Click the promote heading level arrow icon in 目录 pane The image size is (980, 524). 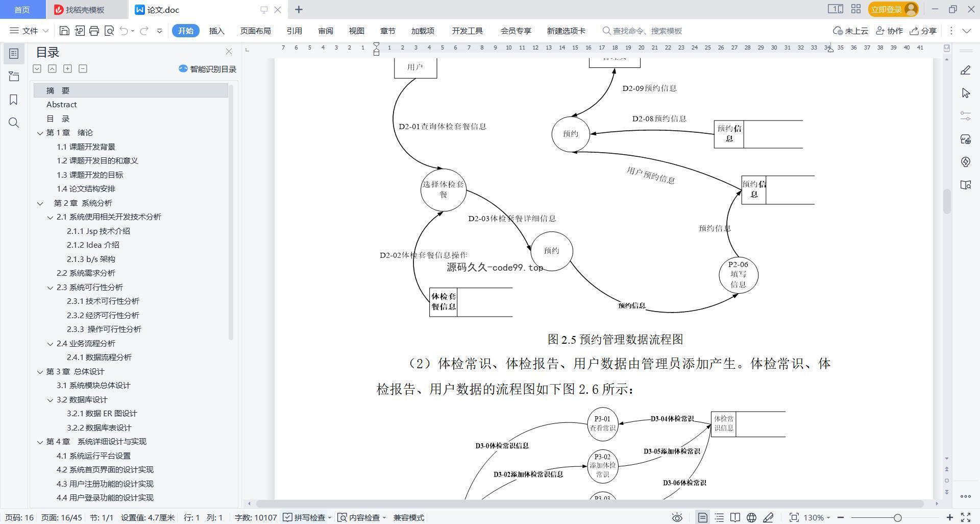(52, 68)
